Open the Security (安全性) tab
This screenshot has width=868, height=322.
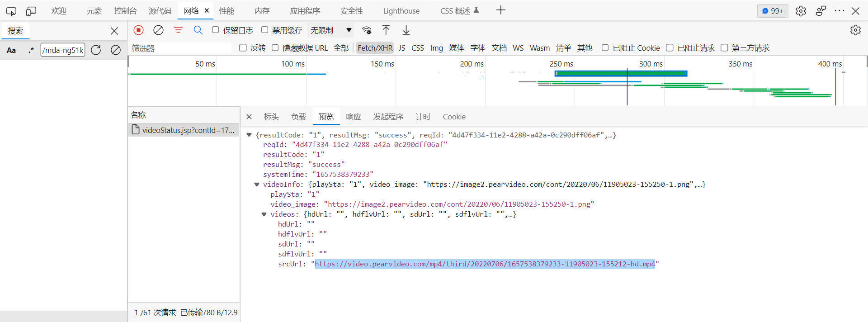point(351,11)
